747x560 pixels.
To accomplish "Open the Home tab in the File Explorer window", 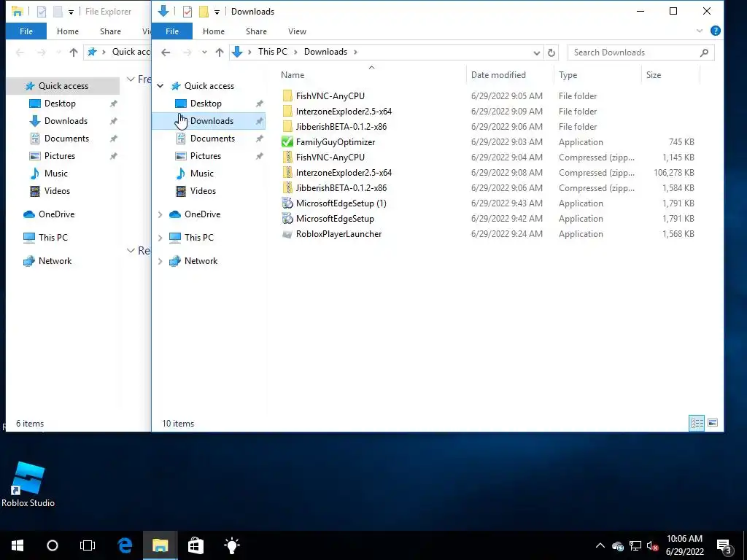I will [x=68, y=31].
